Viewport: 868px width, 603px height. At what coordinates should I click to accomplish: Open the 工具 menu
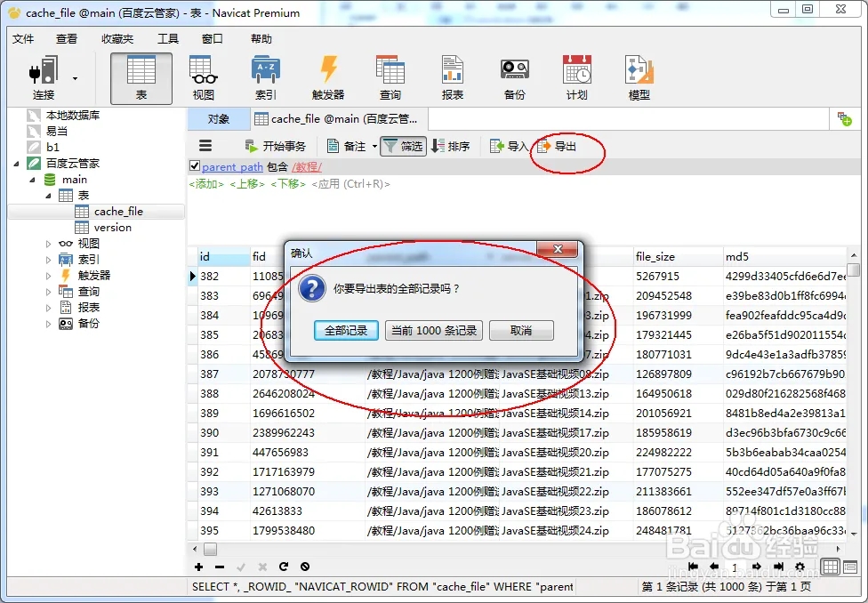click(168, 39)
